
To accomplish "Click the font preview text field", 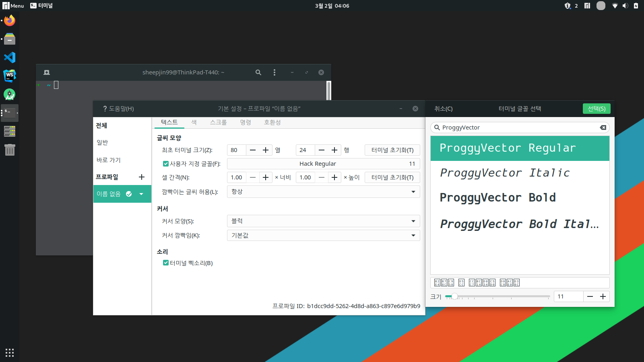I will [x=520, y=283].
